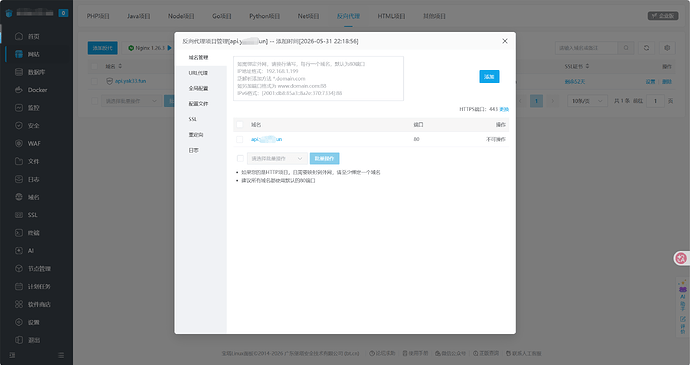Open the 终端 terminal icon in sidebar
The width and height of the screenshot is (690, 365).
click(19, 232)
